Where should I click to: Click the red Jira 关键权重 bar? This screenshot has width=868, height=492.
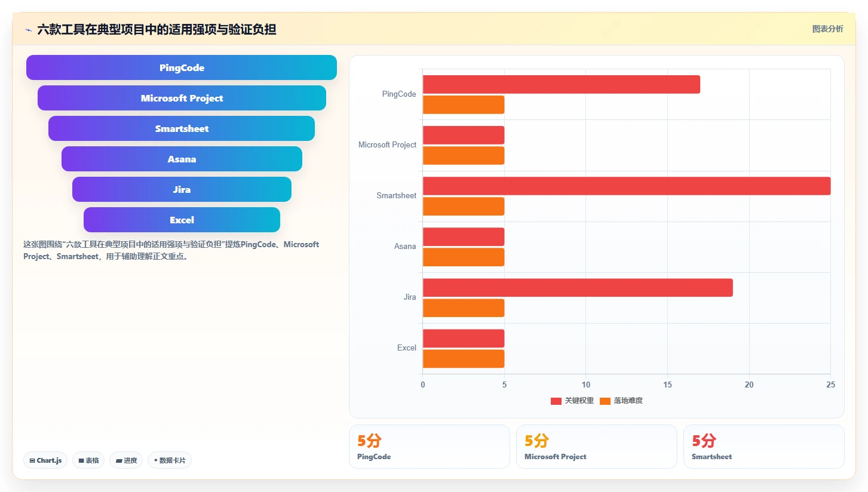click(x=578, y=287)
